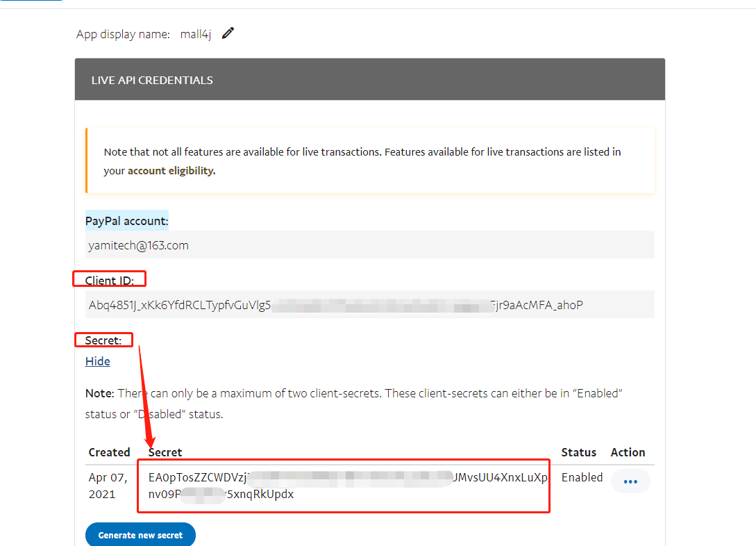The width and height of the screenshot is (756, 546).
Task: Click the PayPal account label
Action: coord(127,221)
